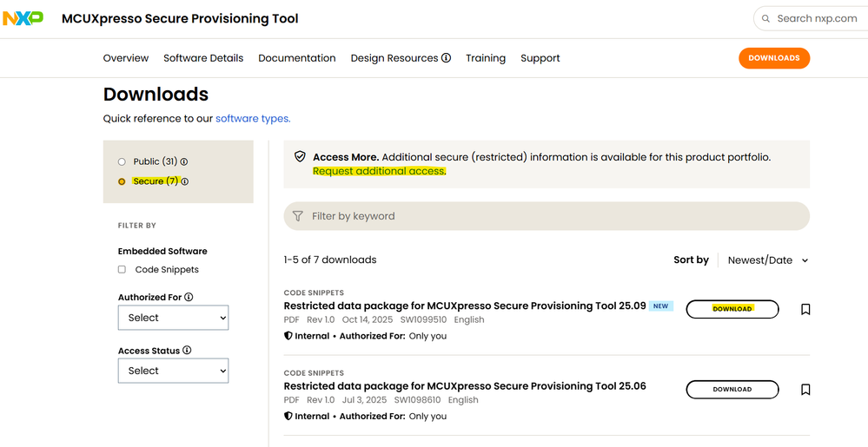
Task: Click the Filter by keyword field
Action: pos(546,216)
